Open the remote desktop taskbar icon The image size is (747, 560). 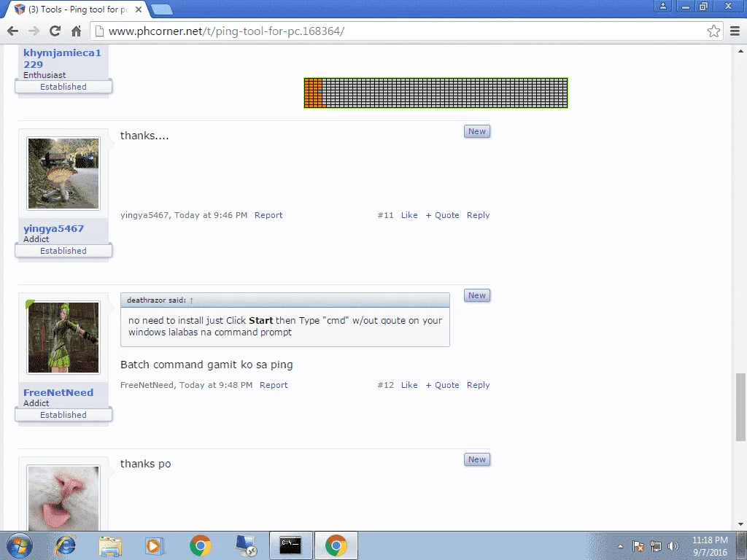tap(246, 545)
